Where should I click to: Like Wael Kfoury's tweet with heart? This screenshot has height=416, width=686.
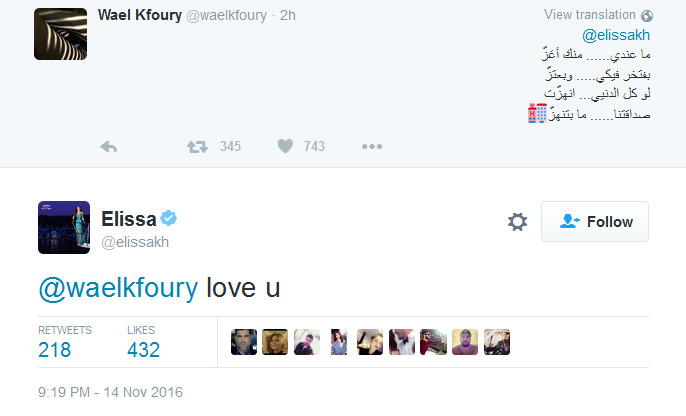pos(285,146)
